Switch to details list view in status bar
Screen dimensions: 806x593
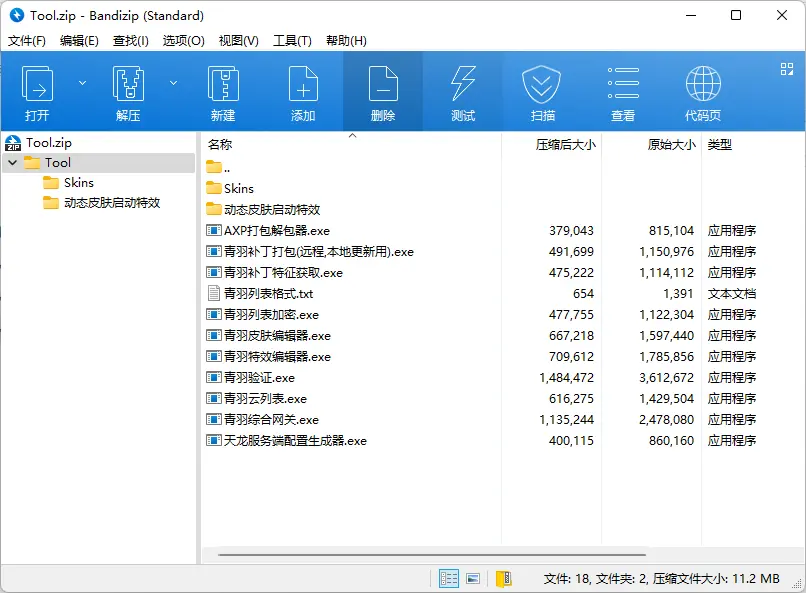449,579
